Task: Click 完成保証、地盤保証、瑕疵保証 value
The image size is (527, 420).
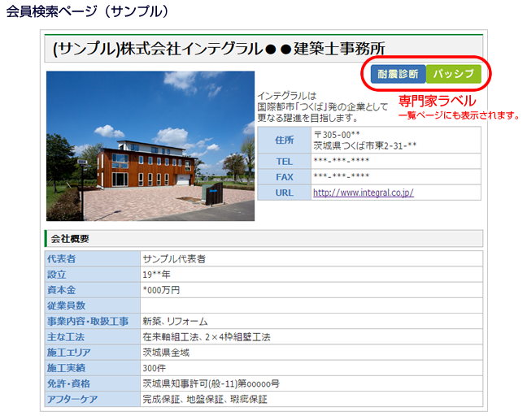Action: (x=205, y=399)
